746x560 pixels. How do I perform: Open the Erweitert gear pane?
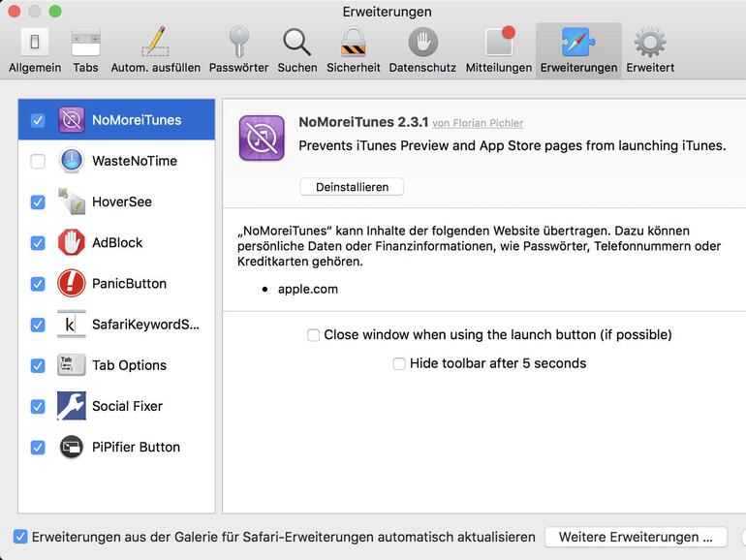pos(650,50)
